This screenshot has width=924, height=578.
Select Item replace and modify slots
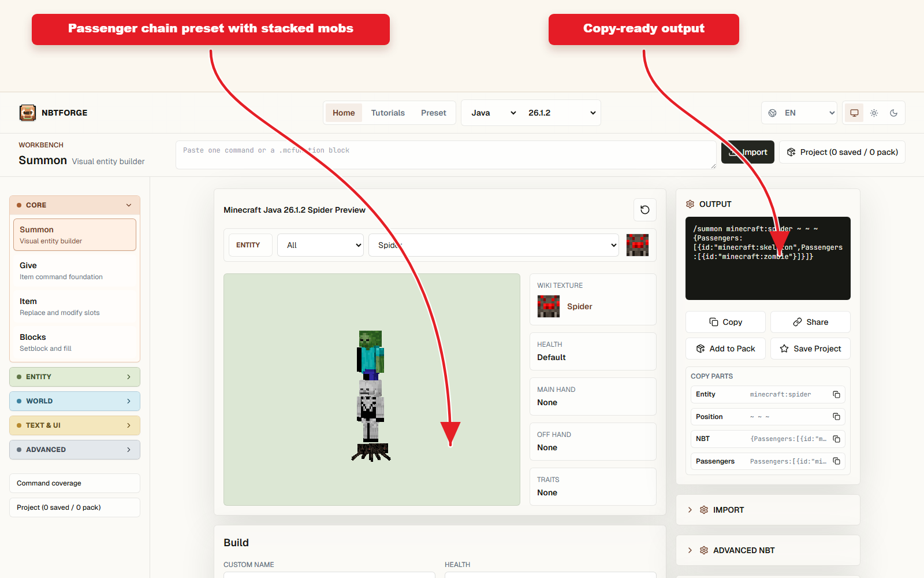[74, 306]
